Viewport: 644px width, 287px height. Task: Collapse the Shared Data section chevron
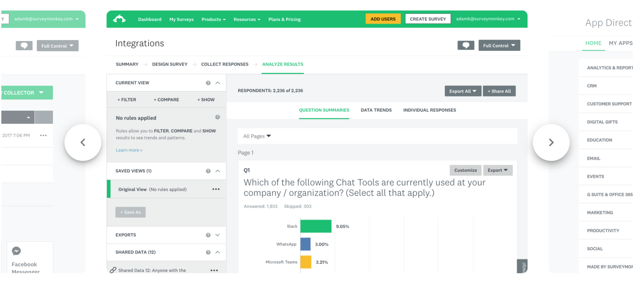click(218, 252)
